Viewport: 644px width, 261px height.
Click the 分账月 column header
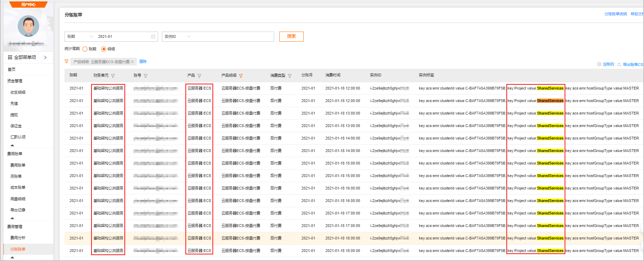[x=307, y=75]
